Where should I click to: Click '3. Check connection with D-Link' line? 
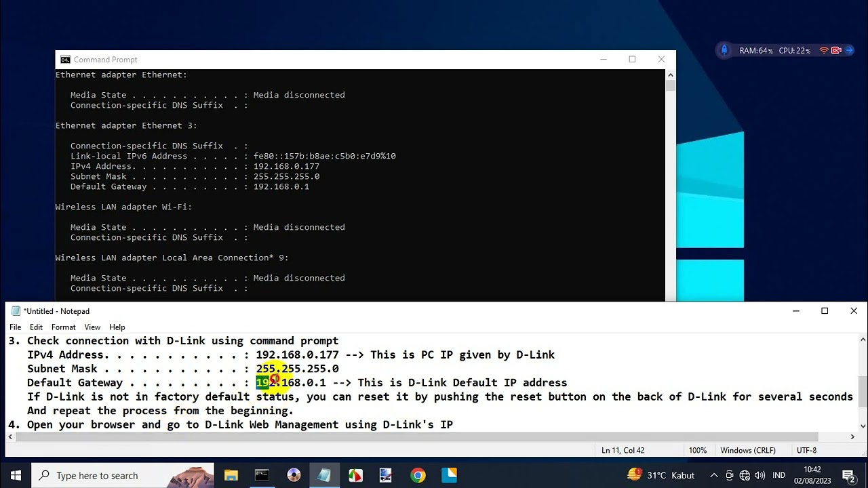click(x=174, y=341)
